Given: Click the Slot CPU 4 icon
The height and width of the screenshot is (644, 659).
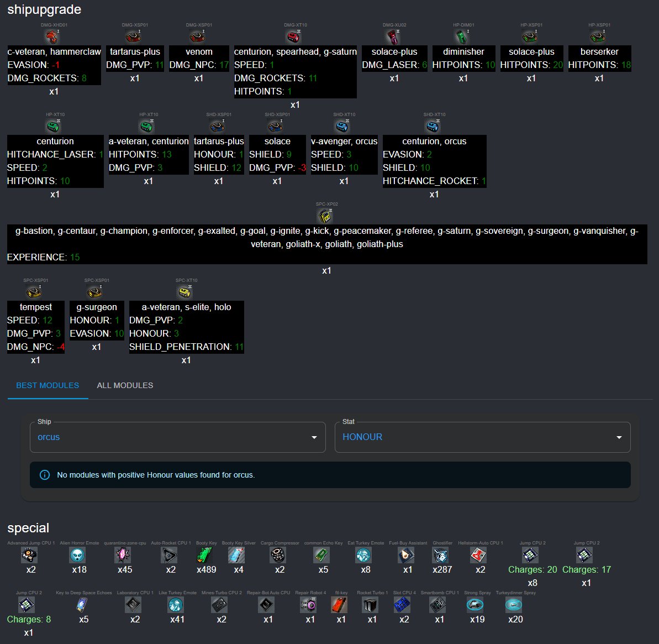Looking at the screenshot, I should point(404,605).
